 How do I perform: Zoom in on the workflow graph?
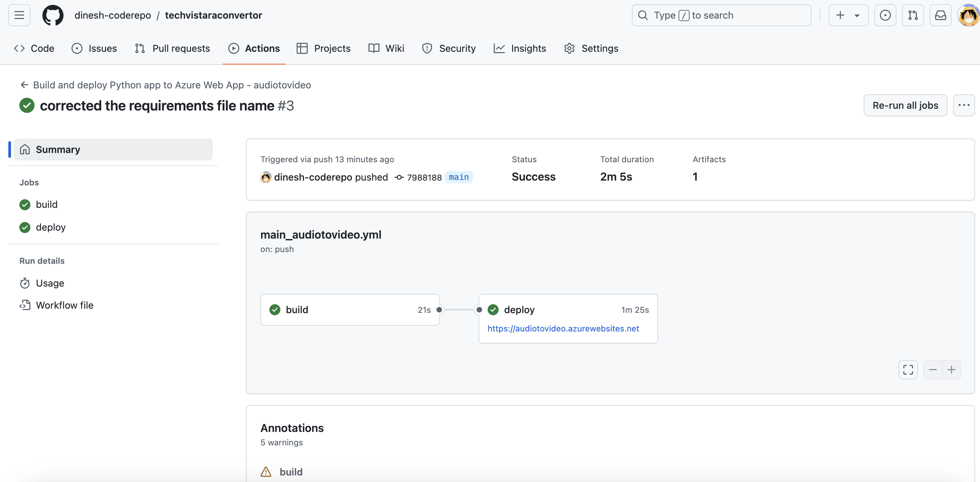click(951, 370)
